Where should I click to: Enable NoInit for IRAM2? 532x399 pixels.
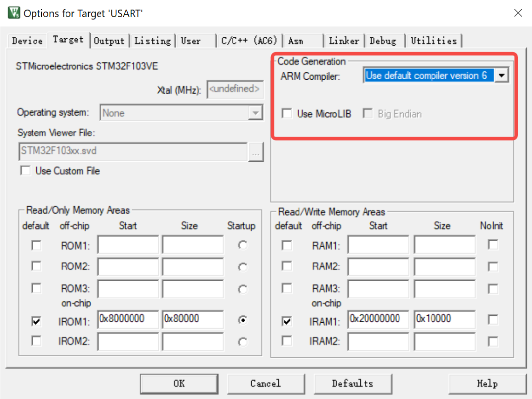[x=493, y=341]
